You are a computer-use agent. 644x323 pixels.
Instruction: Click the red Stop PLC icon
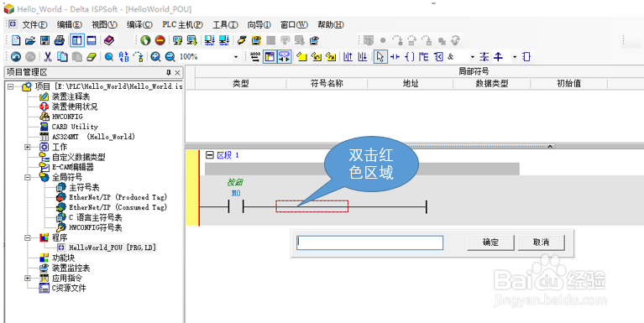[x=160, y=40]
